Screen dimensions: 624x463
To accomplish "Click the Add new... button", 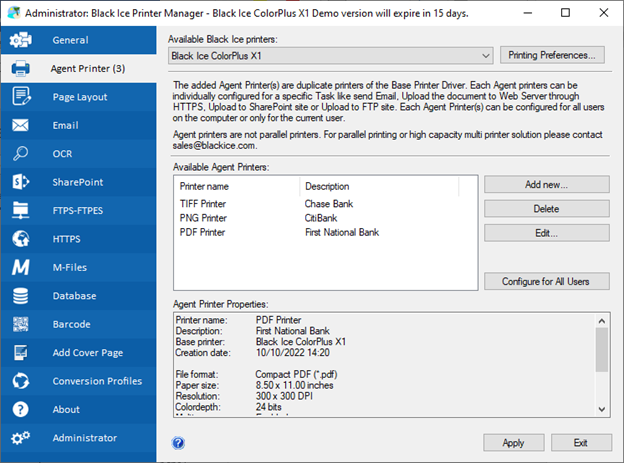I will (546, 184).
